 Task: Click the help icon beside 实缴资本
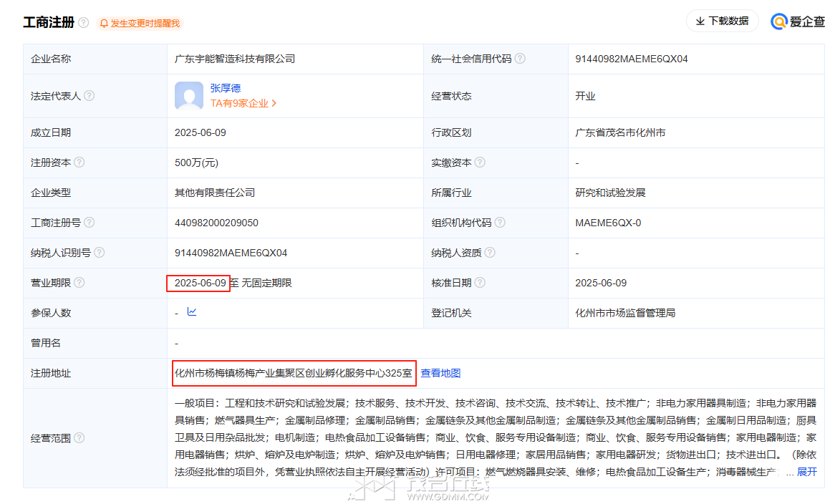[480, 163]
